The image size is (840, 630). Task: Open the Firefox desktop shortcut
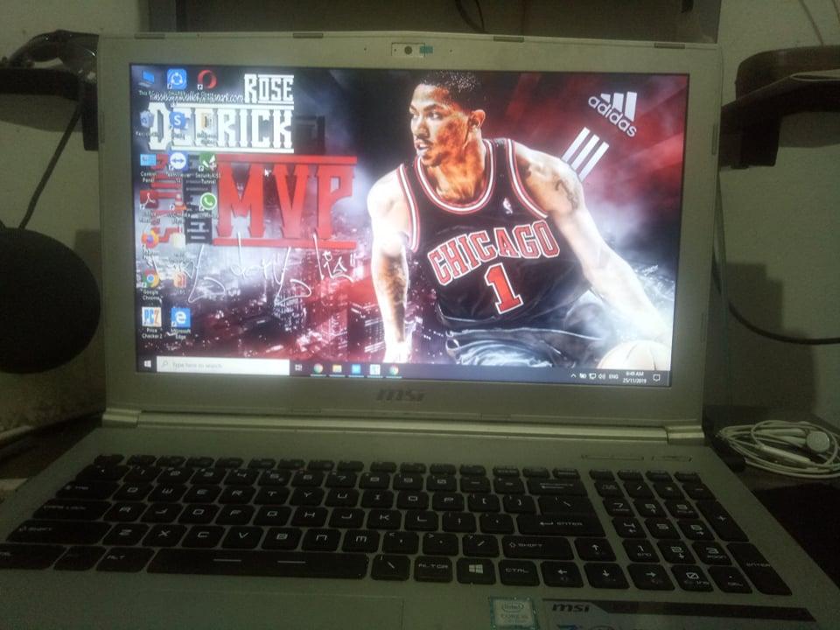point(150,238)
